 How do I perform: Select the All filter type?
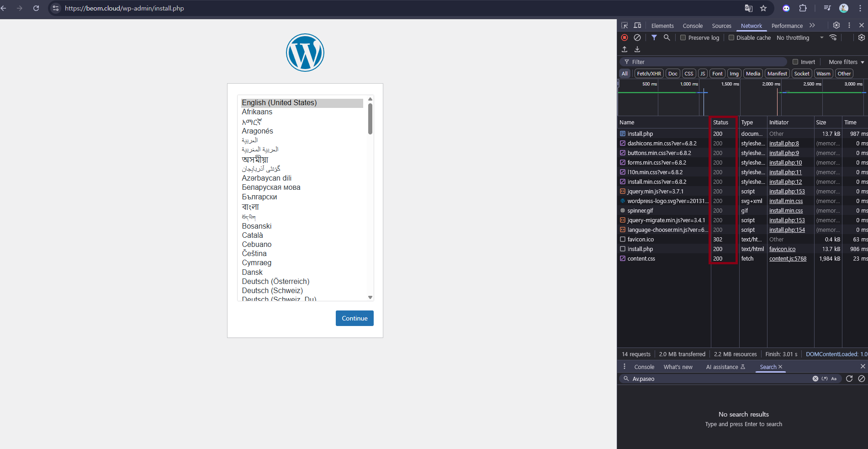tap(625, 74)
